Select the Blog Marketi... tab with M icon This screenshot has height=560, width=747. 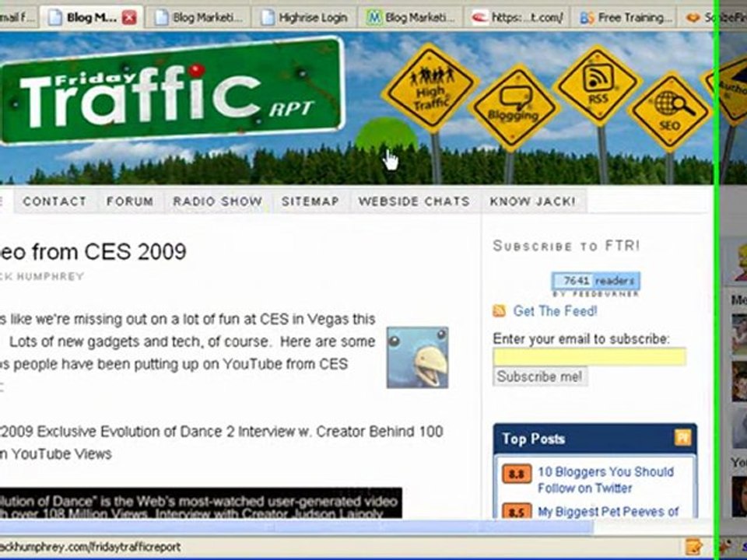coord(412,18)
